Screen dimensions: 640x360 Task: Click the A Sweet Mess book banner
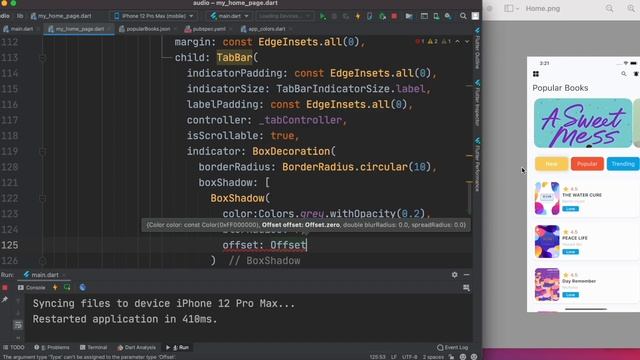click(583, 123)
